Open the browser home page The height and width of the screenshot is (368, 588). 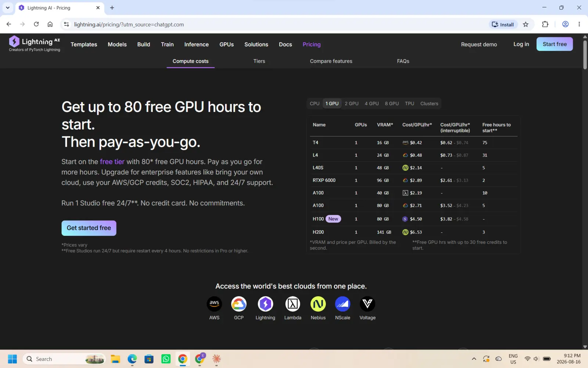tap(50, 24)
